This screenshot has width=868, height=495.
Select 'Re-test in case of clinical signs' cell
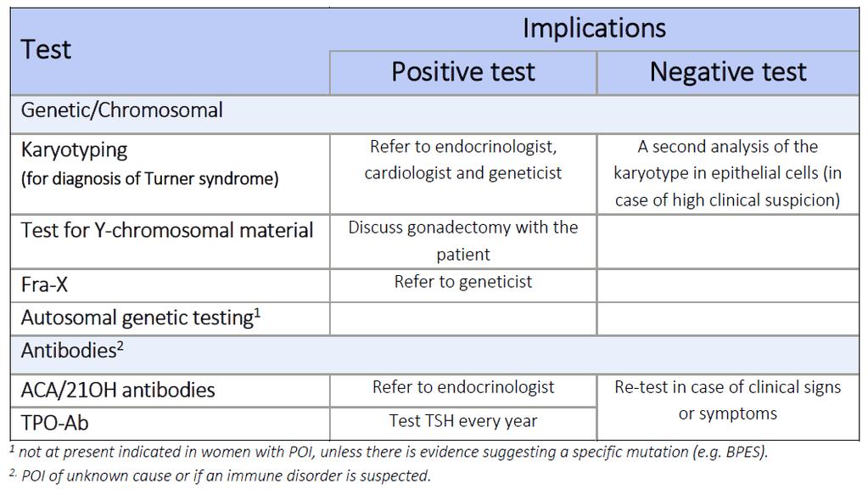pyautogui.click(x=728, y=408)
